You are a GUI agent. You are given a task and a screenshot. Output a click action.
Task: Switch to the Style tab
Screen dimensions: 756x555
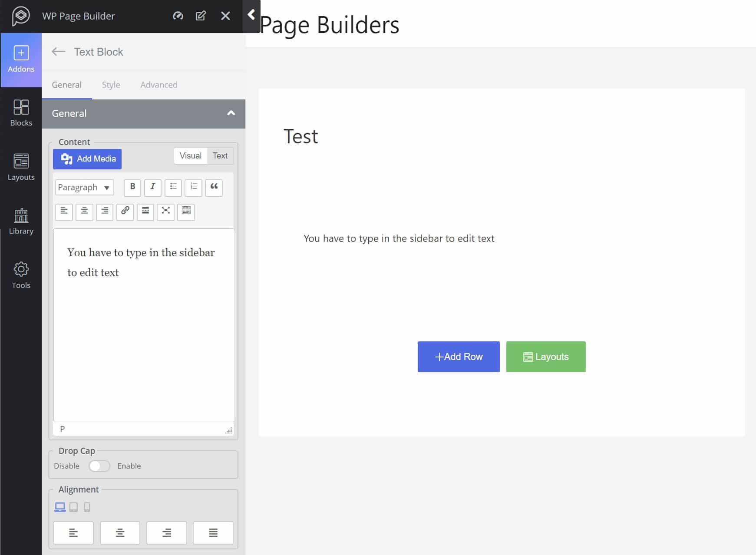[111, 85]
